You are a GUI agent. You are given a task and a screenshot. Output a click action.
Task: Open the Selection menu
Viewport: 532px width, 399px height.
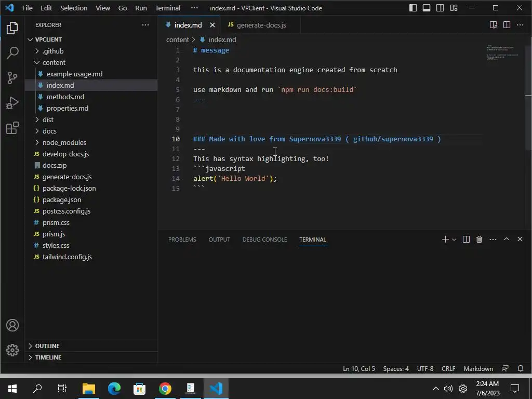(74, 8)
